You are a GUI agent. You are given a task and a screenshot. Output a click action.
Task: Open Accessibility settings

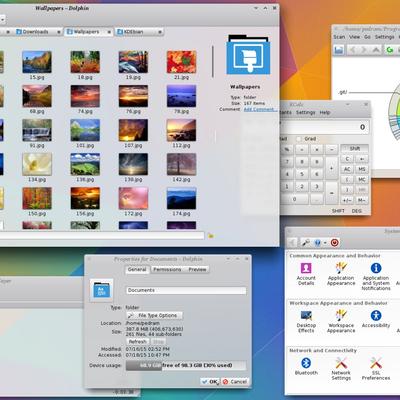click(x=376, y=319)
